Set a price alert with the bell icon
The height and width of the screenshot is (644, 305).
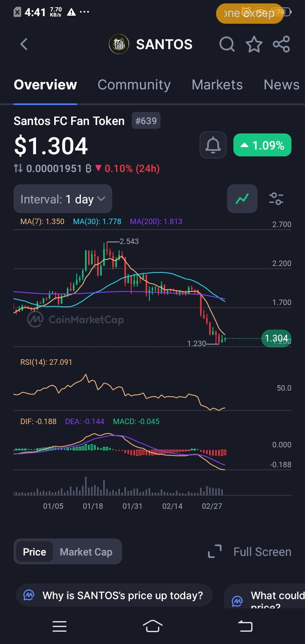pyautogui.click(x=213, y=145)
